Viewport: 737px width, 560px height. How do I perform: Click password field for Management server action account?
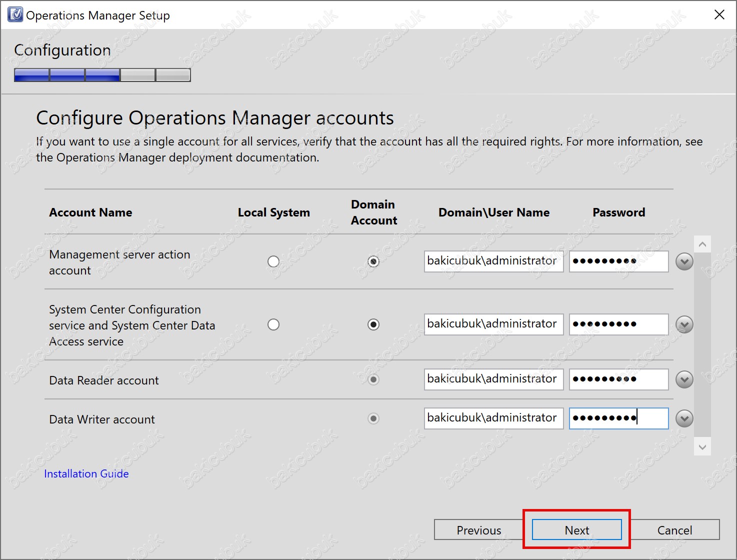[619, 261]
